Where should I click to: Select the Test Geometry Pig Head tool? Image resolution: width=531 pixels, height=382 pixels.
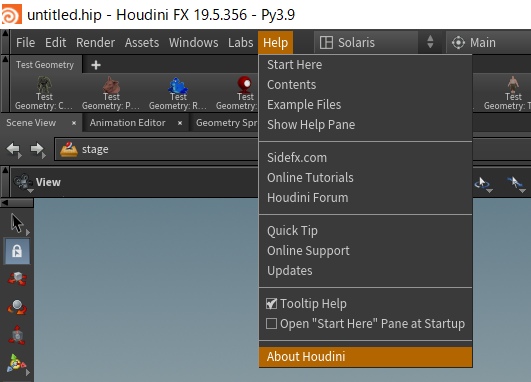click(x=111, y=93)
